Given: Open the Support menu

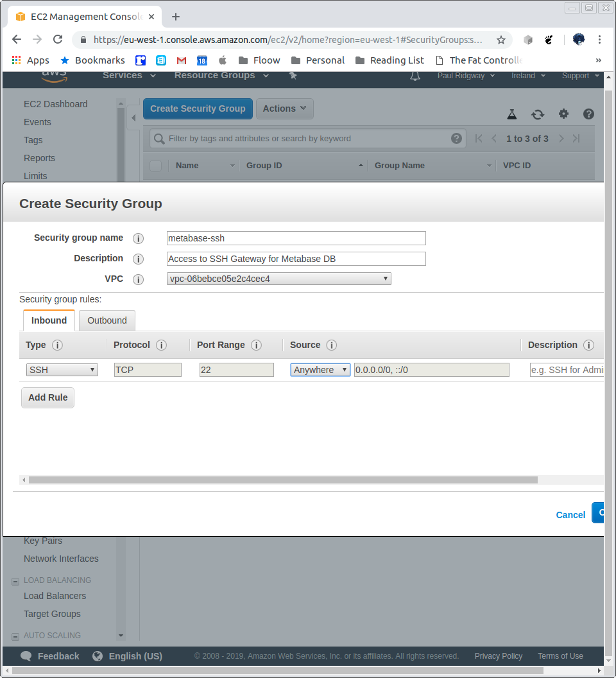Looking at the screenshot, I should (x=581, y=76).
